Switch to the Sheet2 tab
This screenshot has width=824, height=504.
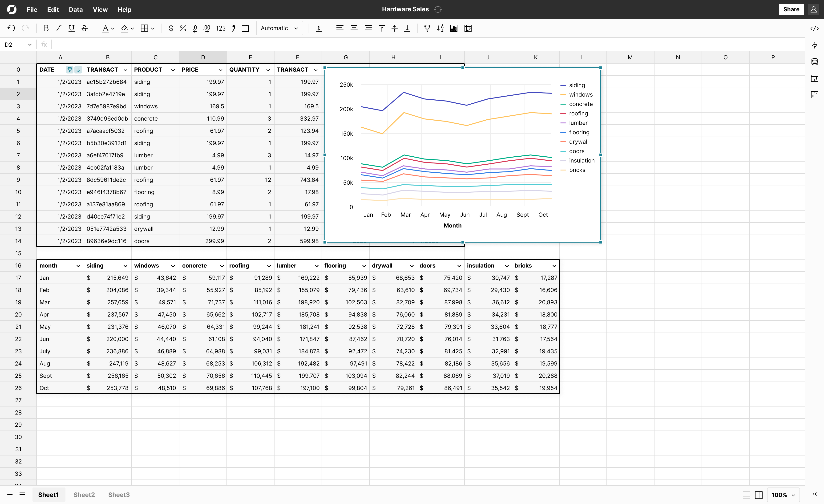[84, 495]
